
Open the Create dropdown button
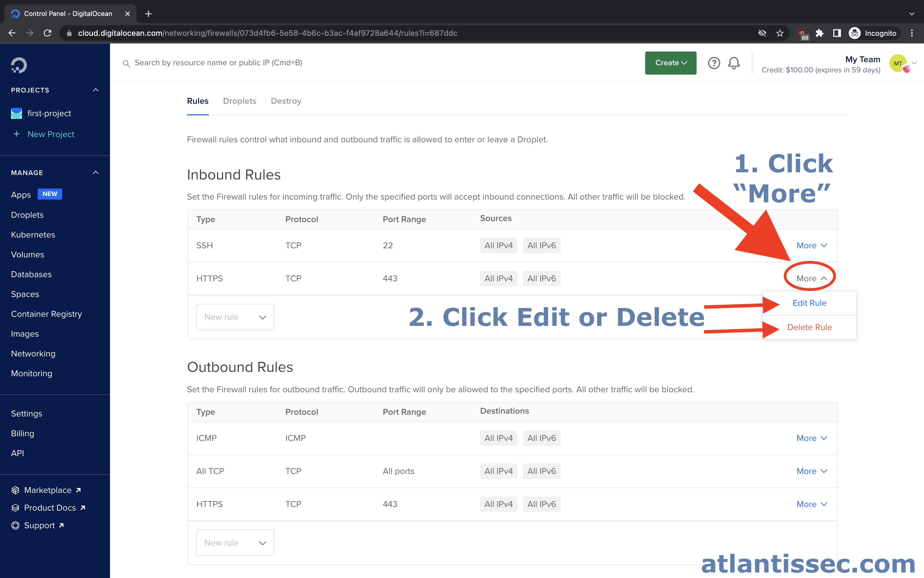670,63
